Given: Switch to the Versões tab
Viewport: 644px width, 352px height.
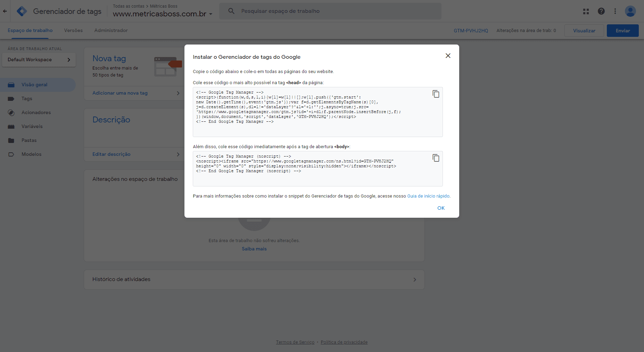Looking at the screenshot, I should tap(73, 31).
